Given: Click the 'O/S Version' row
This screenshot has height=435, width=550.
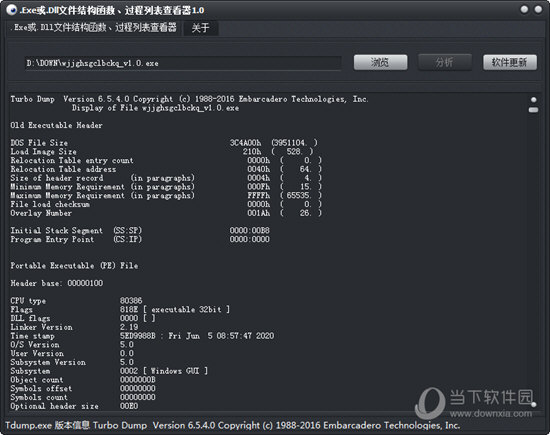Looking at the screenshot, I should pyautogui.click(x=72, y=344).
